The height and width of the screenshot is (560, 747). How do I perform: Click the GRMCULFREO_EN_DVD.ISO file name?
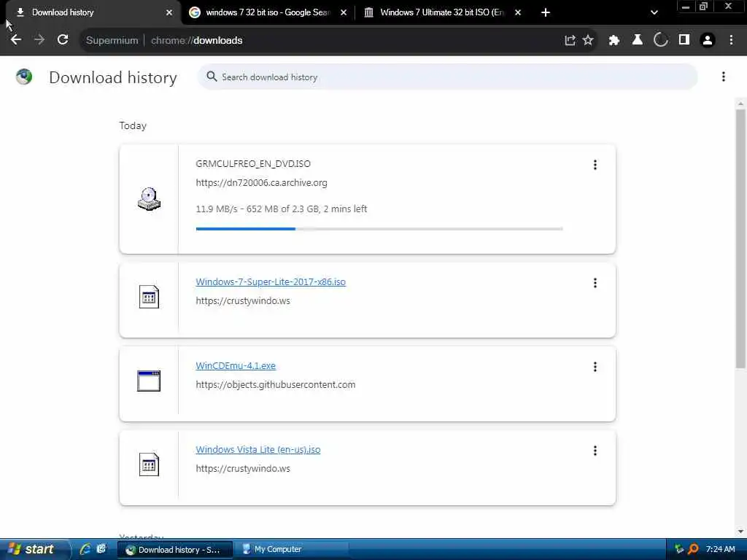click(x=253, y=164)
